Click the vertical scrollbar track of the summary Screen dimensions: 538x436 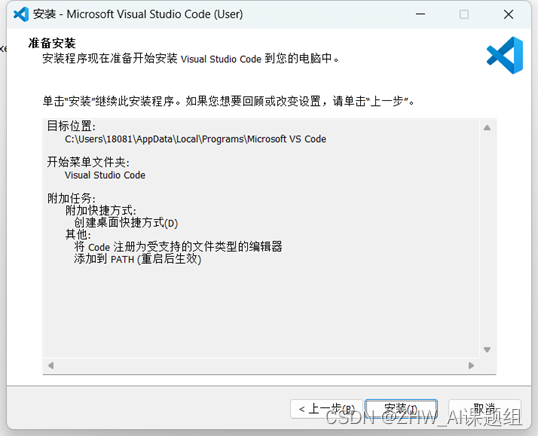(487, 238)
